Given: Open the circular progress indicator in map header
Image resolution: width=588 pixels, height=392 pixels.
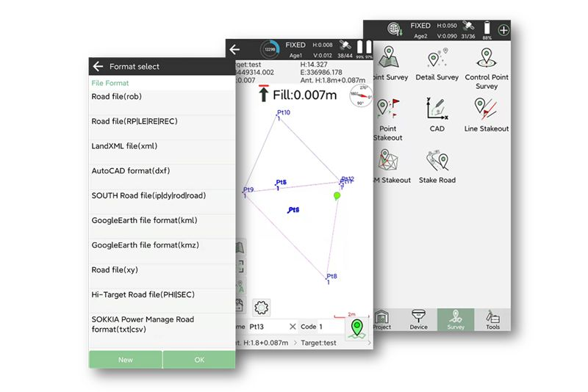Looking at the screenshot, I should point(270,49).
